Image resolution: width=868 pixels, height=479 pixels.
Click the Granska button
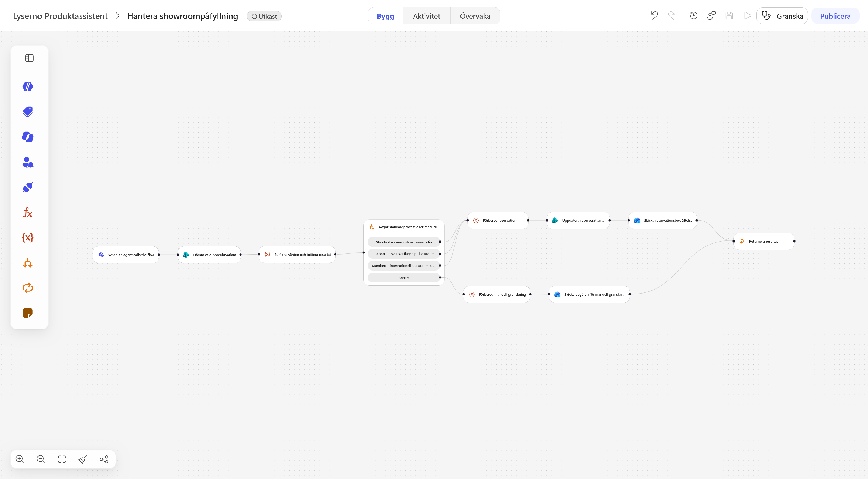point(782,16)
